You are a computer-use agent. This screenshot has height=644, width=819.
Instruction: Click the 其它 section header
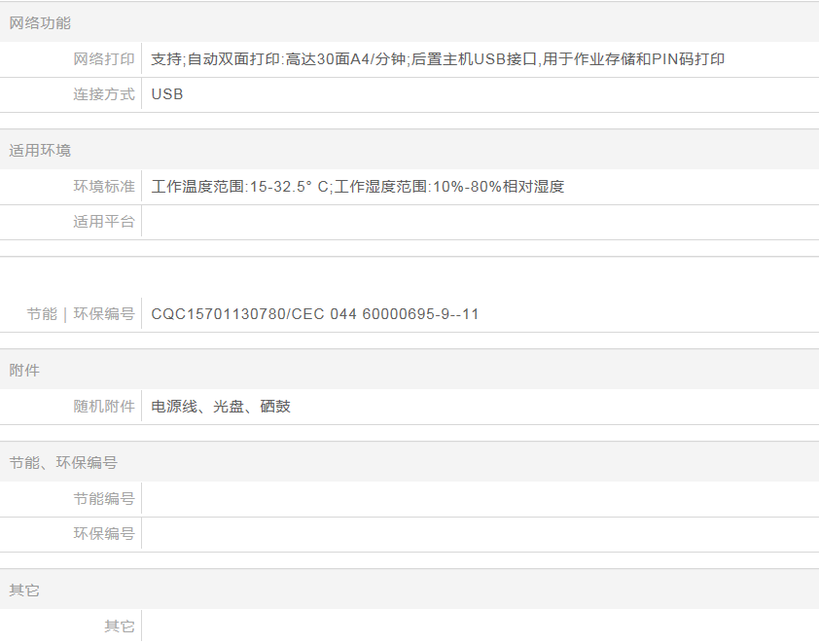pyautogui.click(x=24, y=590)
